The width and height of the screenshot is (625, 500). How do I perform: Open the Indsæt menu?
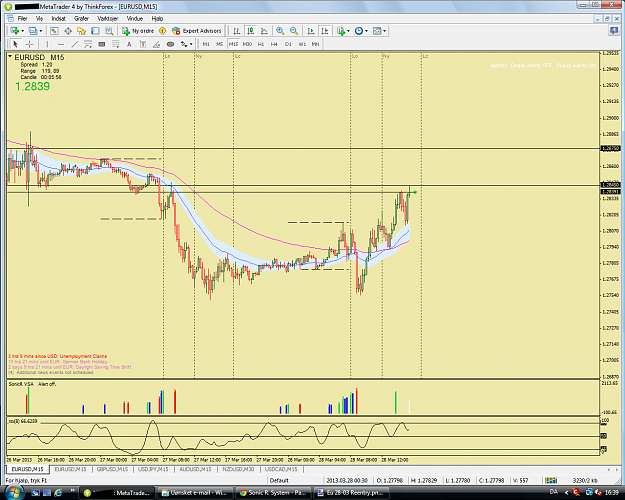coord(58,18)
